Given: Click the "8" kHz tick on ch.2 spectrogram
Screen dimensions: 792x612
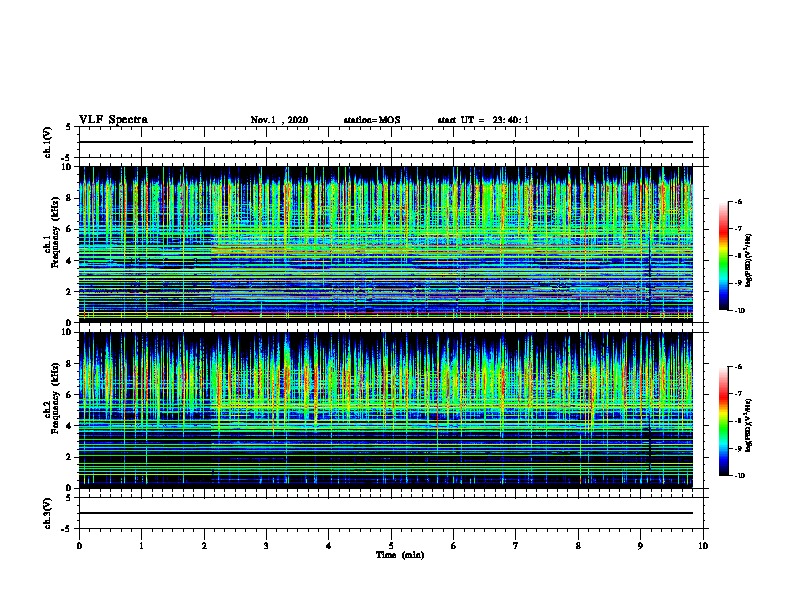Looking at the screenshot, I should (x=69, y=364).
